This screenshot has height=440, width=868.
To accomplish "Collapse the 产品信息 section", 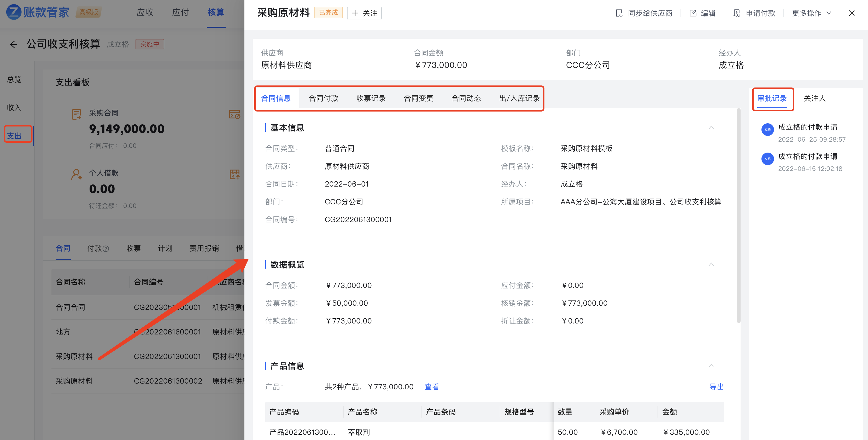I will (x=711, y=366).
